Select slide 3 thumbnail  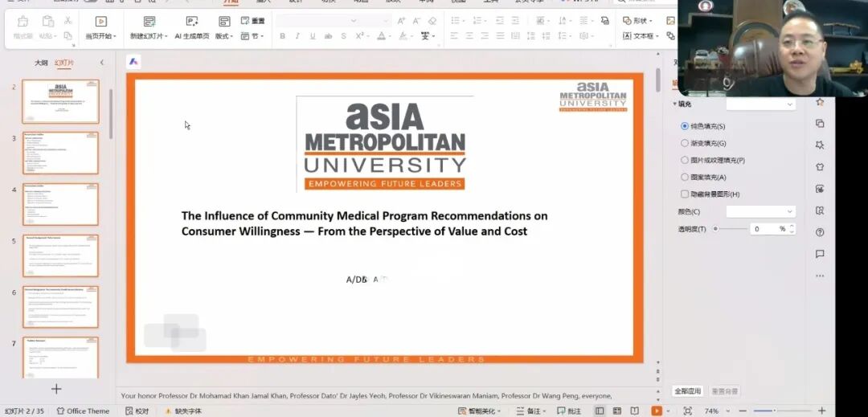coord(60,153)
